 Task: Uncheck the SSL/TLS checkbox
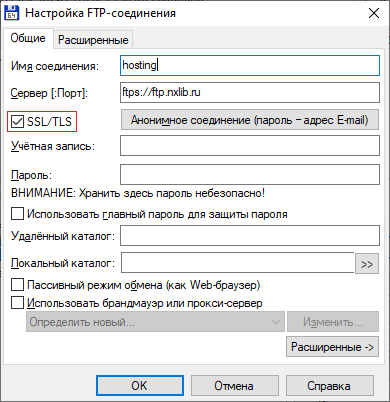point(17,122)
